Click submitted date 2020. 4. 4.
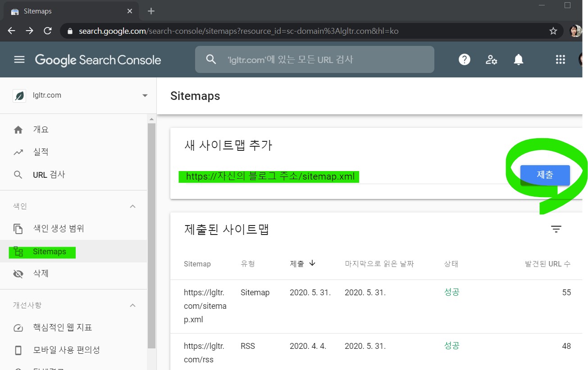588x370 pixels. click(x=308, y=346)
